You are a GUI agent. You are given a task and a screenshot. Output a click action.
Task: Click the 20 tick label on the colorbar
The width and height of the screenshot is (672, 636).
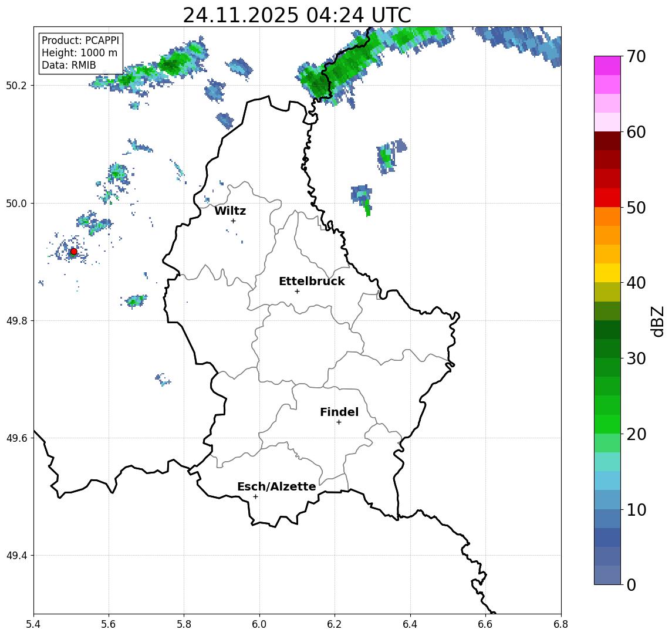click(x=636, y=434)
